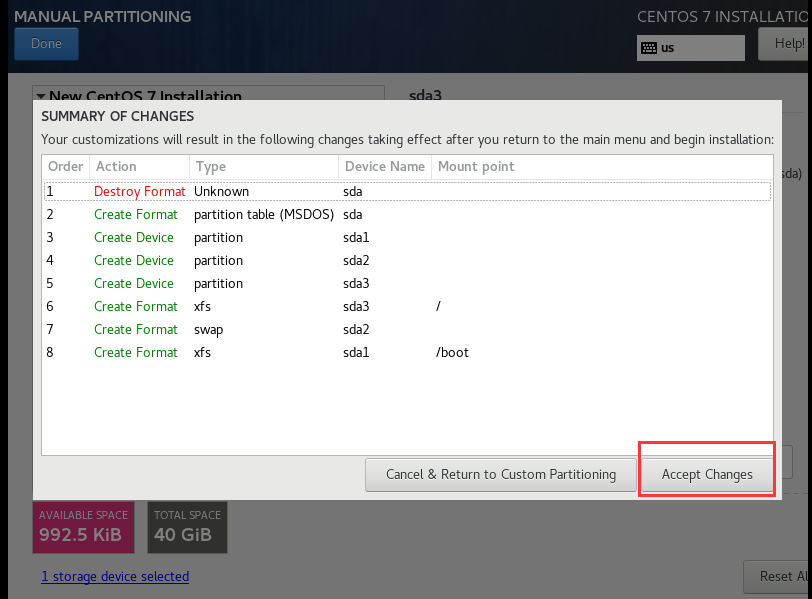Click the Unknown type cell
Image resolution: width=812 pixels, height=599 pixels.
tap(222, 192)
